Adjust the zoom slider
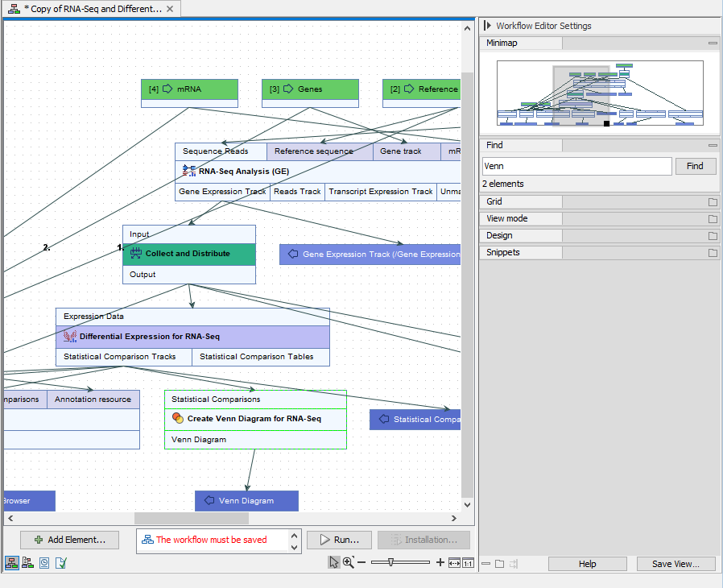 (x=391, y=561)
